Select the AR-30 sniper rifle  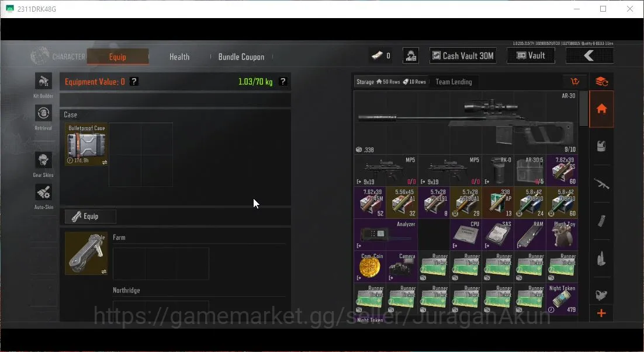coord(466,123)
